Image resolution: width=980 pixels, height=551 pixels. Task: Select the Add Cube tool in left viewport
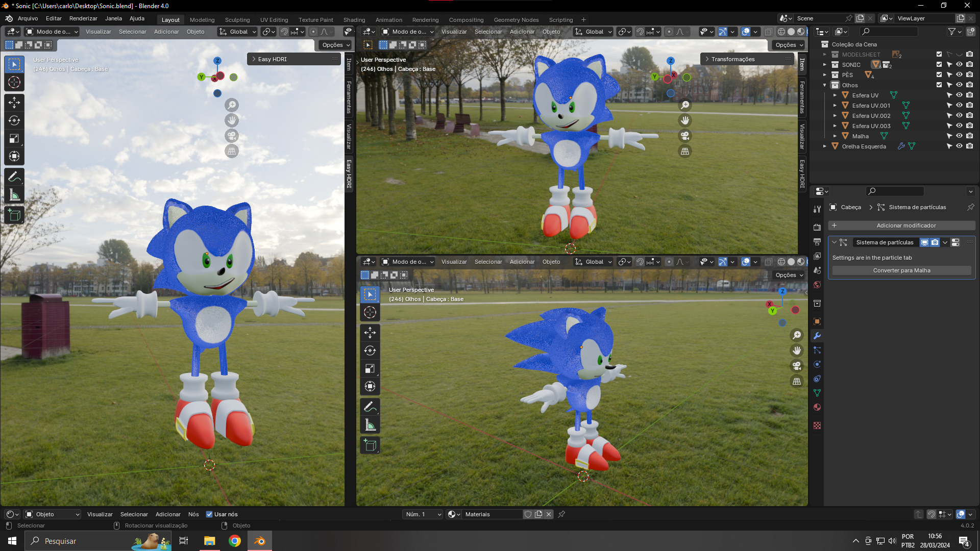[x=14, y=215]
